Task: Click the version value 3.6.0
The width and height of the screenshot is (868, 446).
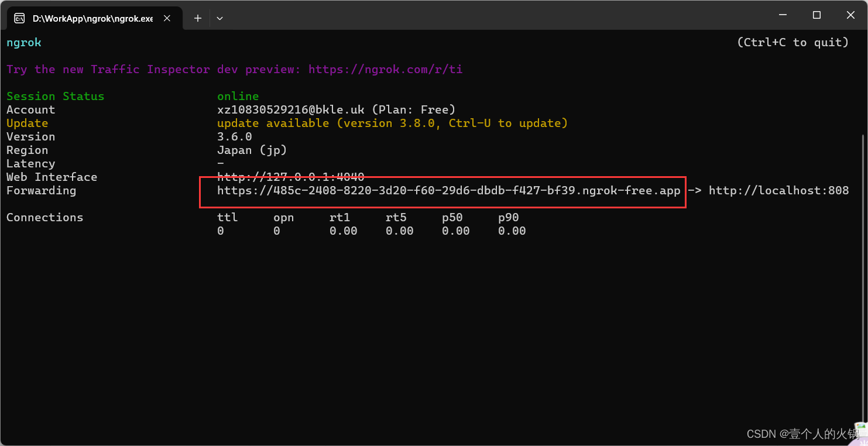Action: [x=234, y=137]
